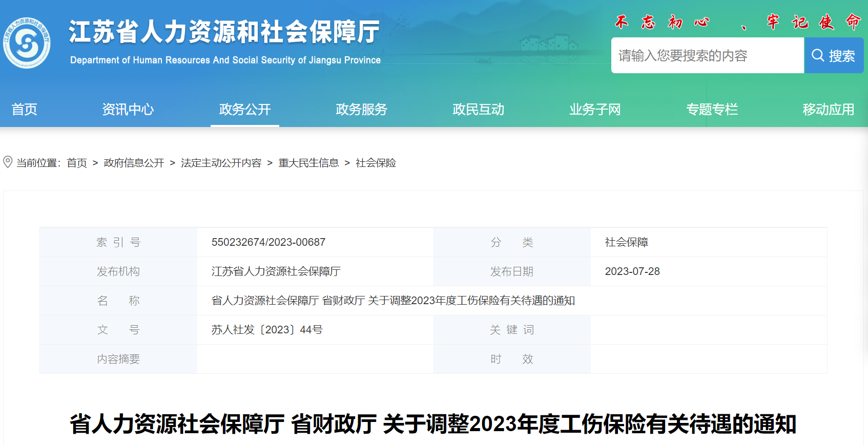The image size is (868, 446).
Task: Open the 政民互动 navigation item
Action: pos(478,110)
